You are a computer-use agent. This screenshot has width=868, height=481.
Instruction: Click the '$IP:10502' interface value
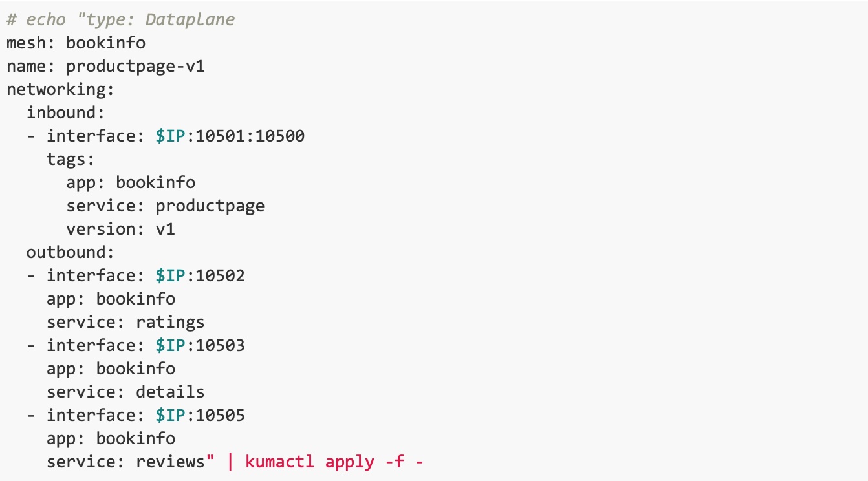pyautogui.click(x=200, y=275)
